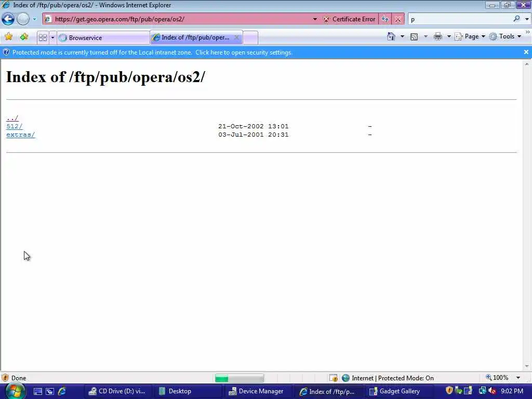Expand the Home button dropdown

tap(403, 36)
